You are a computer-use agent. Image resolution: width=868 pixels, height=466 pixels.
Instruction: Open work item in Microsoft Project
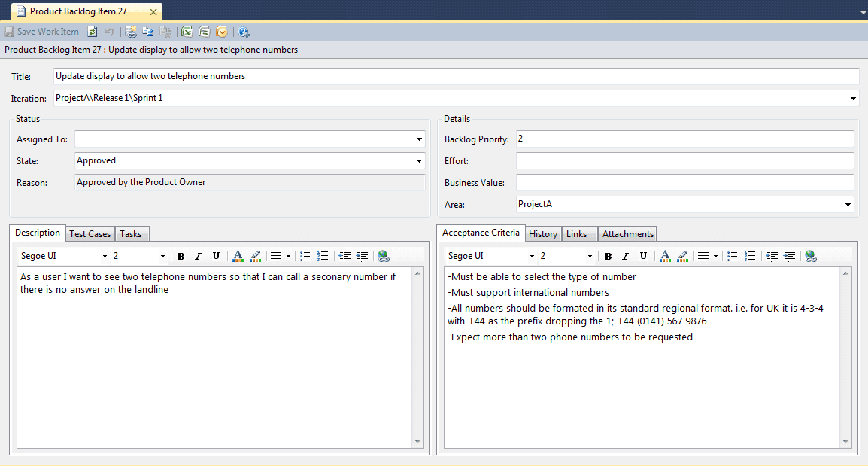(204, 32)
